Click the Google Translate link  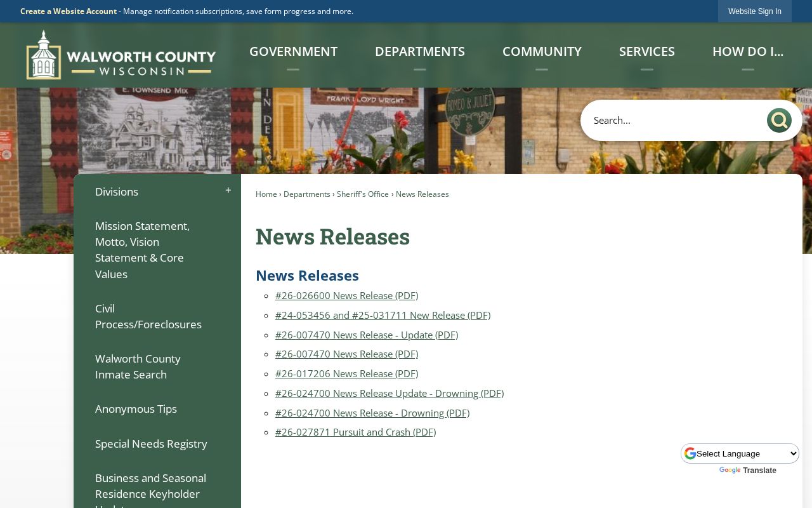[747, 471]
